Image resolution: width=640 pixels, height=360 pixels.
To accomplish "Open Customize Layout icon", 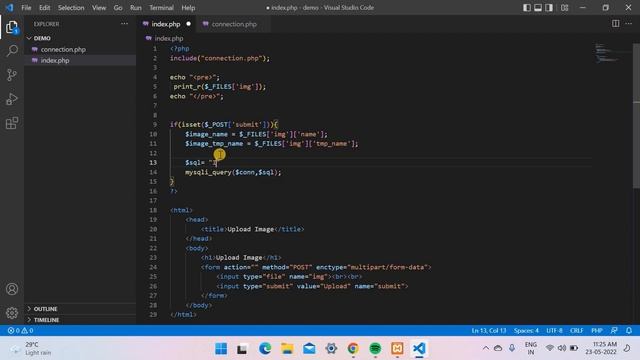I will tap(564, 7).
